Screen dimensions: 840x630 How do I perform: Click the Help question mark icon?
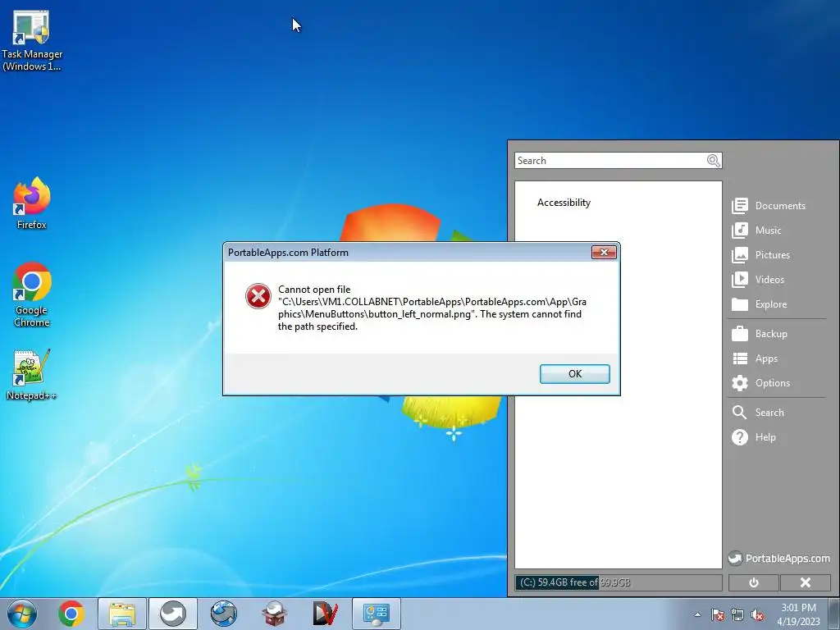[740, 437]
